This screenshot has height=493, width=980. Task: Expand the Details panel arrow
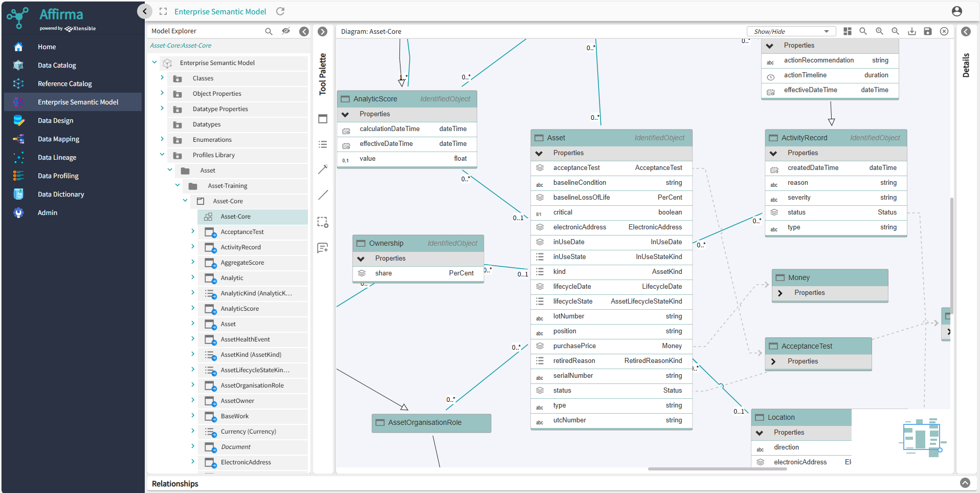point(966,31)
